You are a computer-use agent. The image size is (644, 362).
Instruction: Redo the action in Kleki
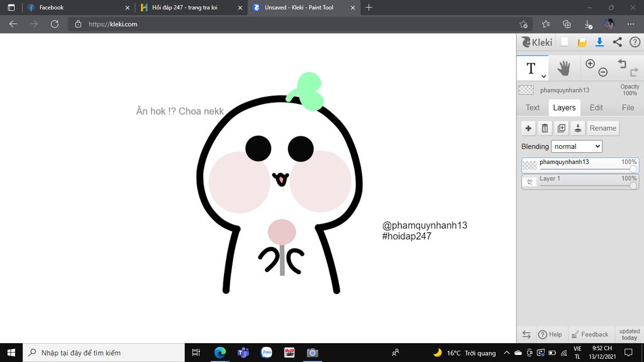[x=635, y=72]
